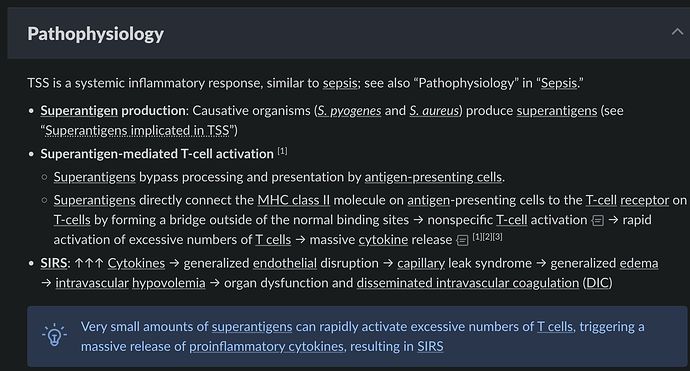690x371 pixels.
Task: Click citation [1] beside T-cell activation heading
Action: pos(283,151)
